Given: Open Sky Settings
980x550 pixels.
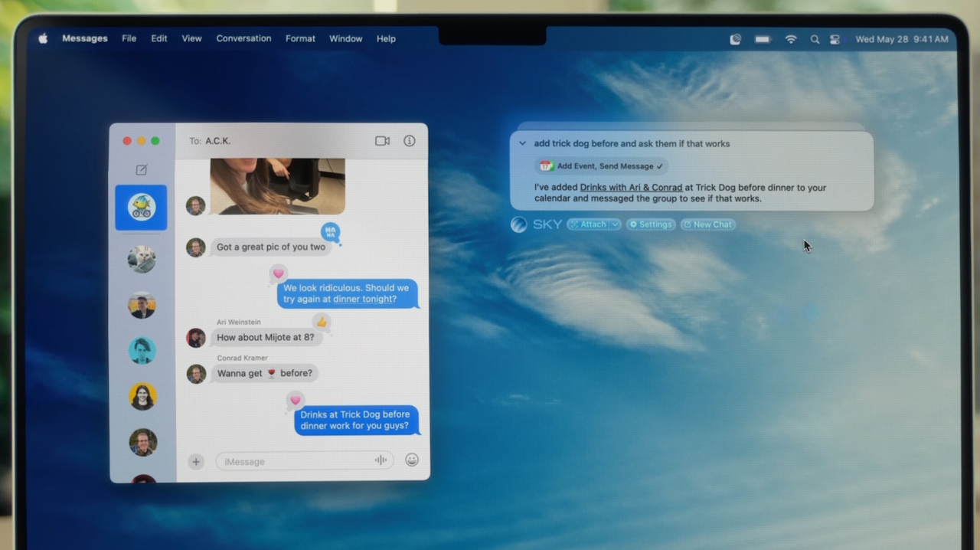Looking at the screenshot, I should (651, 224).
